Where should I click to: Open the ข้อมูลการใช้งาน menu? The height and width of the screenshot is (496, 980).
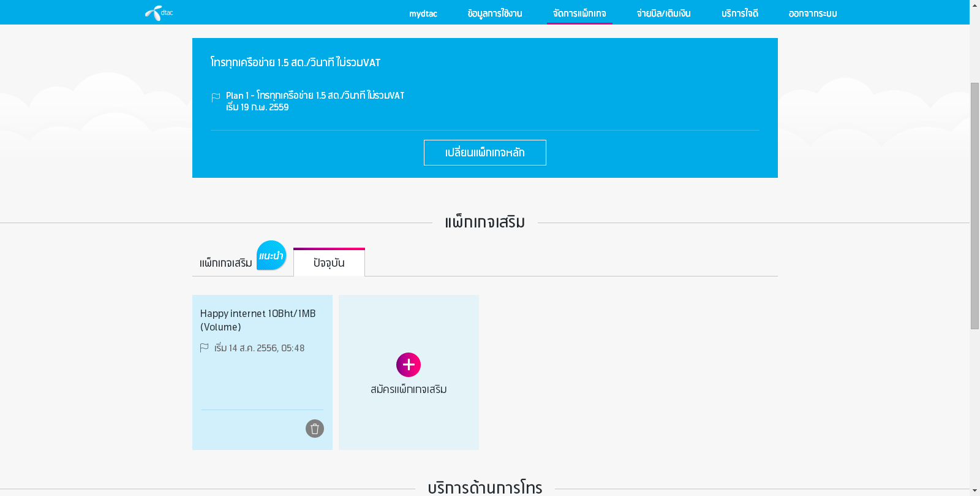click(495, 13)
